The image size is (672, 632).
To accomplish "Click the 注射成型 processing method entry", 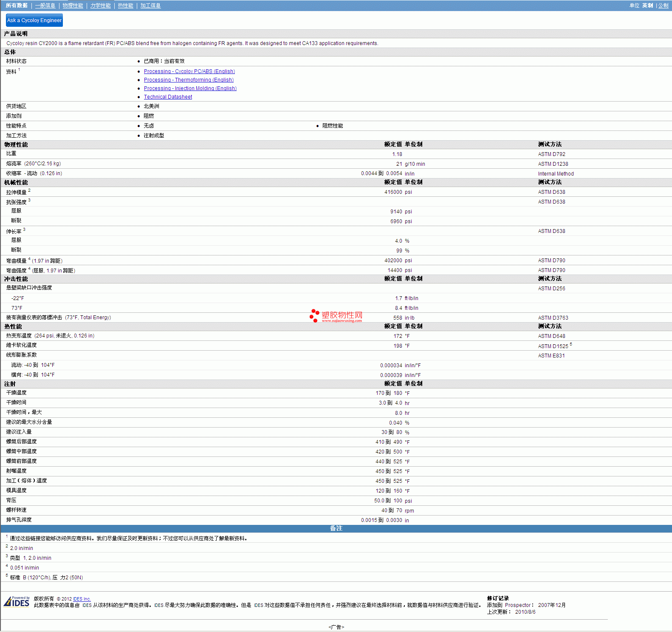I will point(154,136).
